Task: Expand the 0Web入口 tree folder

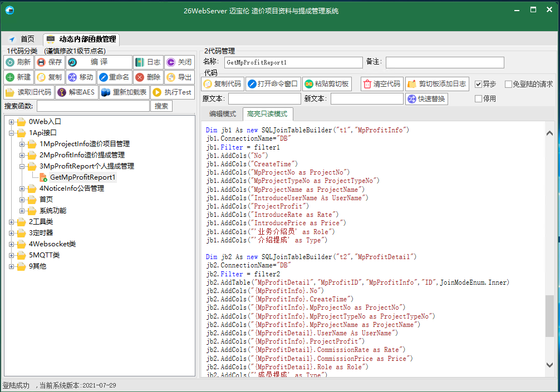Action: [12, 122]
